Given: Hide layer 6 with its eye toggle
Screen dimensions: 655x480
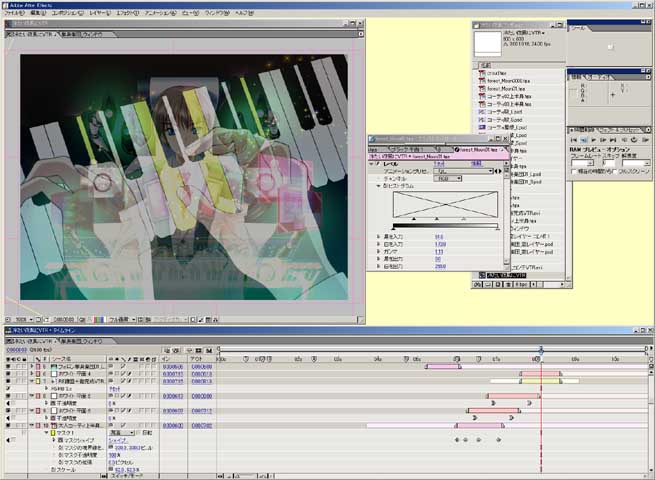Looking at the screenshot, I should 8,374.
